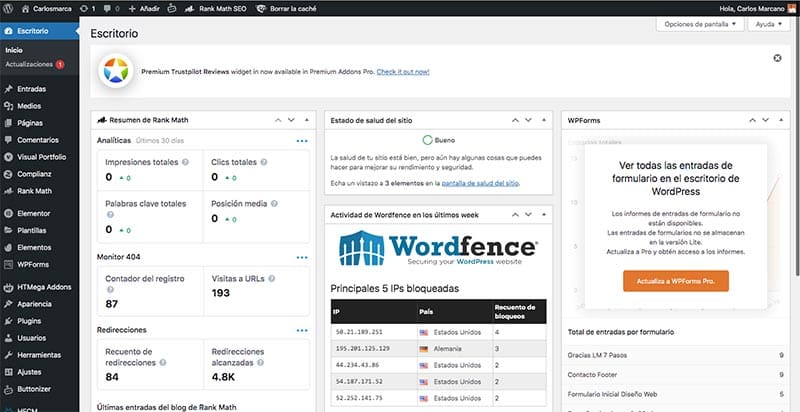Collapse Actividad de Wordfence widget
The height and width of the screenshot is (412, 800).
pyautogui.click(x=544, y=215)
